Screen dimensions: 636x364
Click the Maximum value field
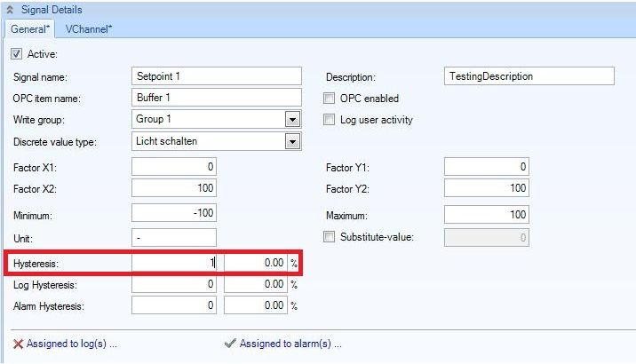[x=486, y=215]
